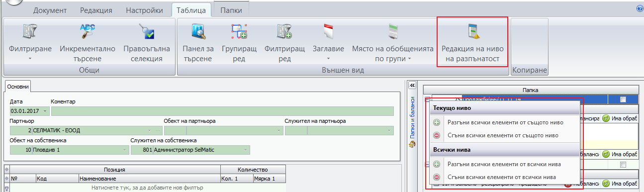Tick the checkbox in selected row 75
The width and height of the screenshot is (644, 192).
point(623,99)
